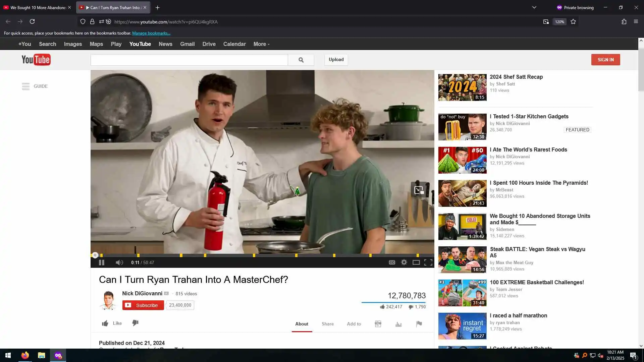The height and width of the screenshot is (362, 644).
Task: Open the video settings gear
Action: (x=404, y=262)
